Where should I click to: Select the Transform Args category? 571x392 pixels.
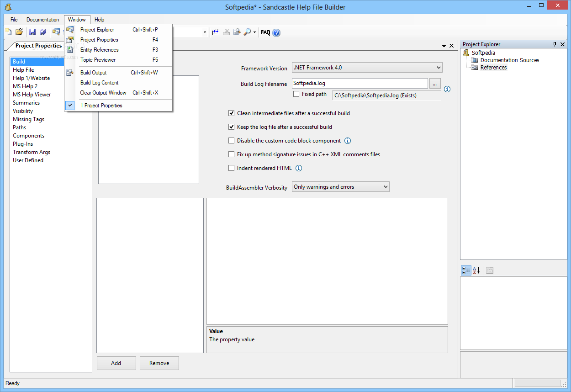(32, 152)
